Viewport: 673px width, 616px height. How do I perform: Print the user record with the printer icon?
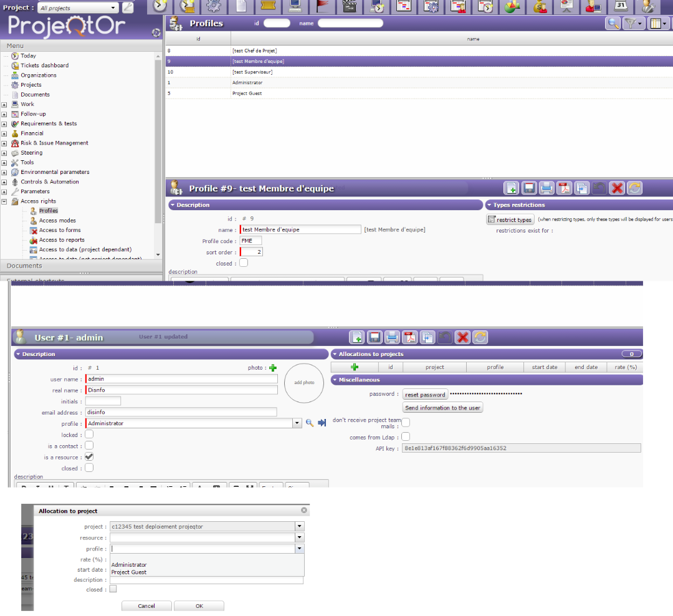coord(392,337)
